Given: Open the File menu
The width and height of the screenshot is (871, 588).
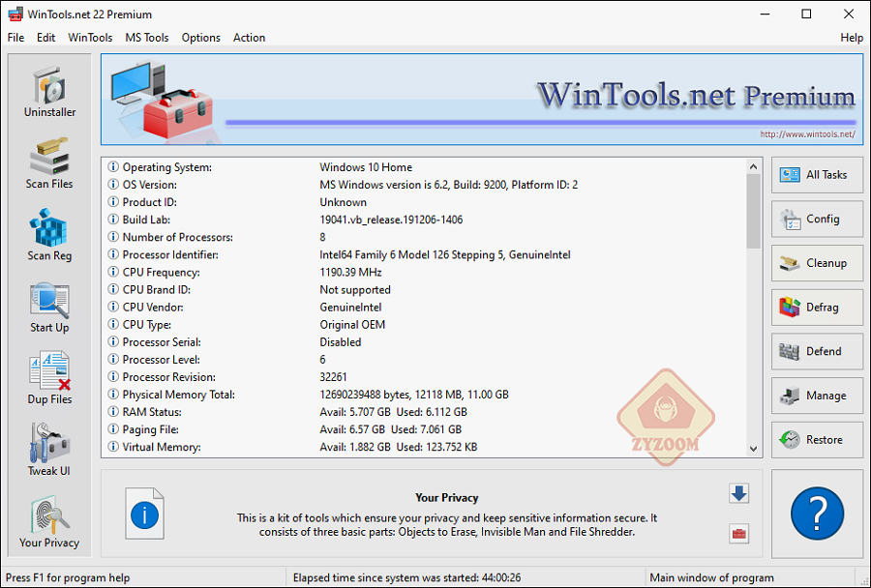Looking at the screenshot, I should [x=15, y=37].
